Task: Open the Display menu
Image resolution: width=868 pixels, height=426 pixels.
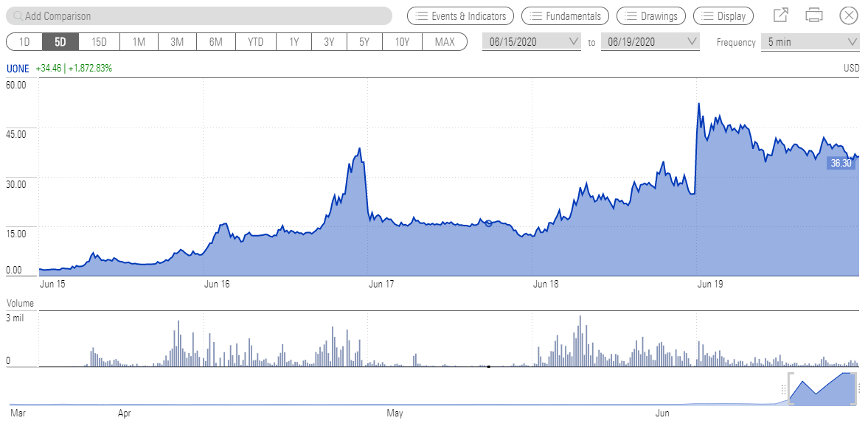Action: [x=723, y=15]
